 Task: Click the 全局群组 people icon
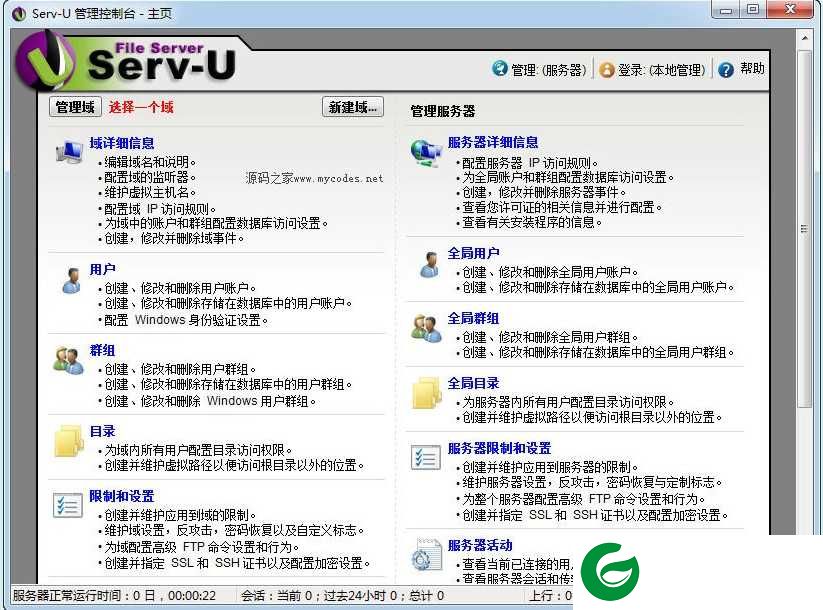coord(426,328)
